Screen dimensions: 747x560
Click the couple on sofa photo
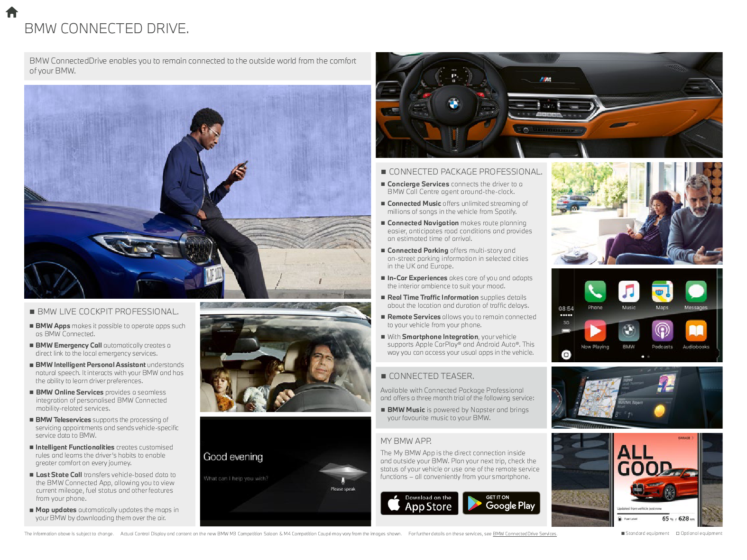coord(637,213)
